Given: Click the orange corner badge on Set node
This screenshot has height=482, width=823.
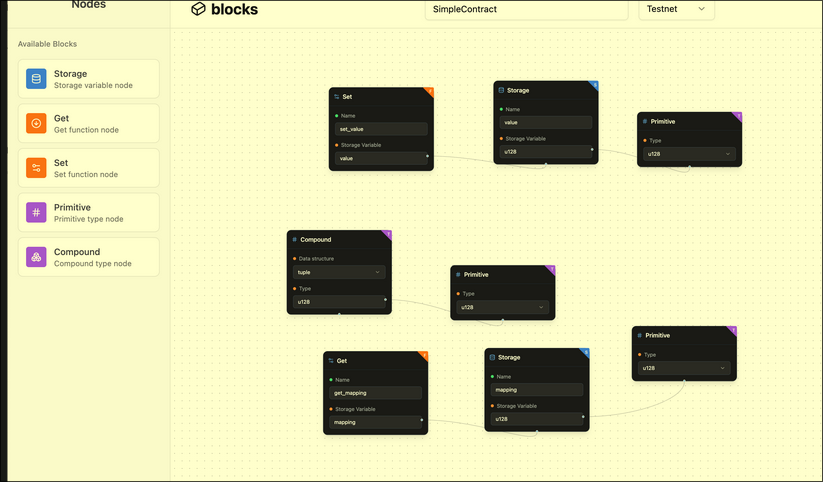Looking at the screenshot, I should point(429,92).
